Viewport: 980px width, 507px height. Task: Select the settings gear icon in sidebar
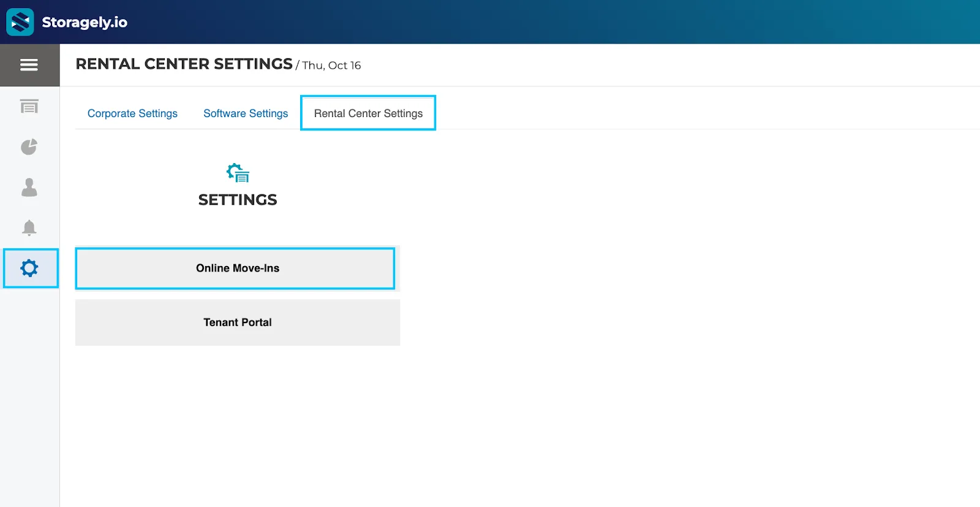coord(29,268)
